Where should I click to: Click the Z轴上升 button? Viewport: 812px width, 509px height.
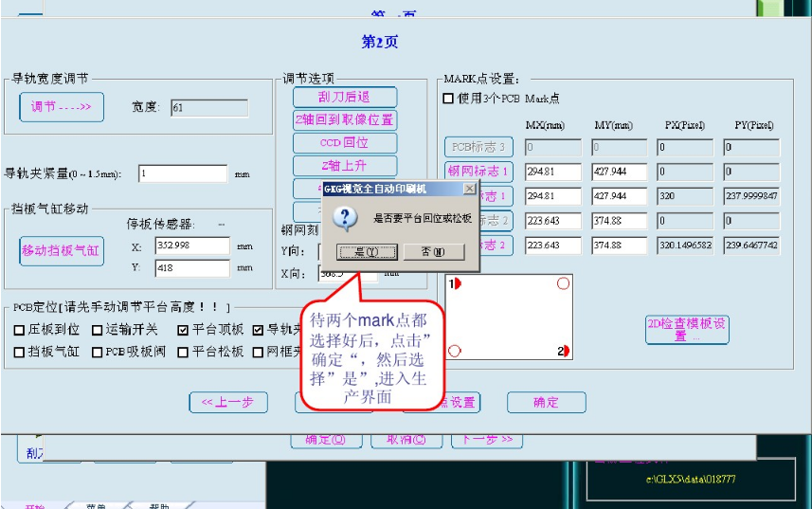[x=344, y=166]
